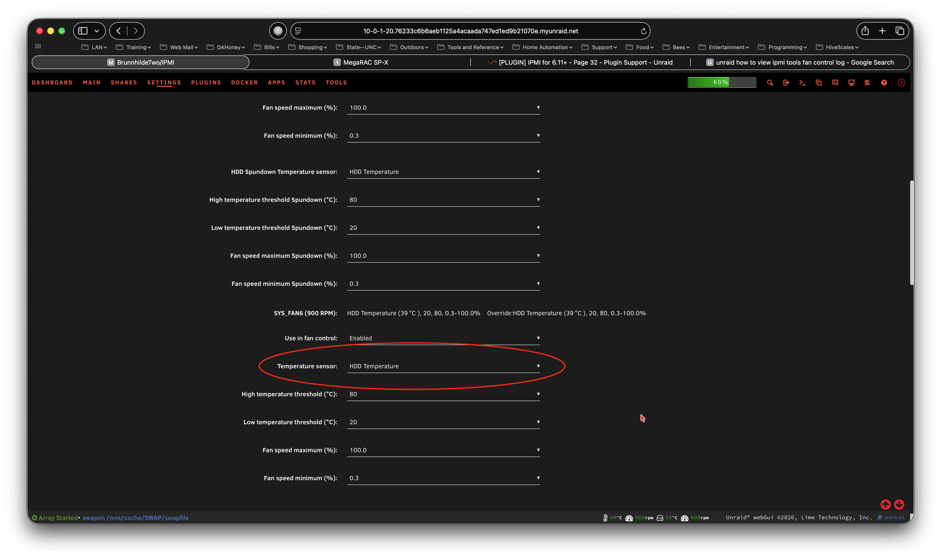
Task: Open the bottom Fan speed minimum dropdown
Action: tap(443, 478)
